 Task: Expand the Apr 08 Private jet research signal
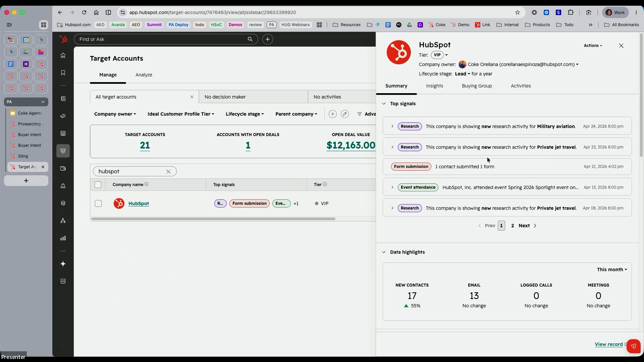[x=392, y=208]
